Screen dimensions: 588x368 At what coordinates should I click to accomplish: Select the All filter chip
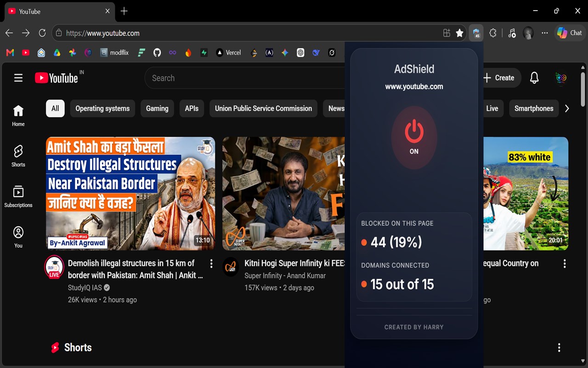(x=55, y=109)
